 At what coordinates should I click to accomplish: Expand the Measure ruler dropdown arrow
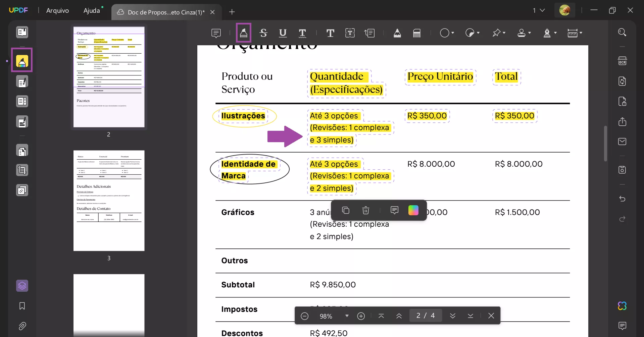tap(581, 33)
